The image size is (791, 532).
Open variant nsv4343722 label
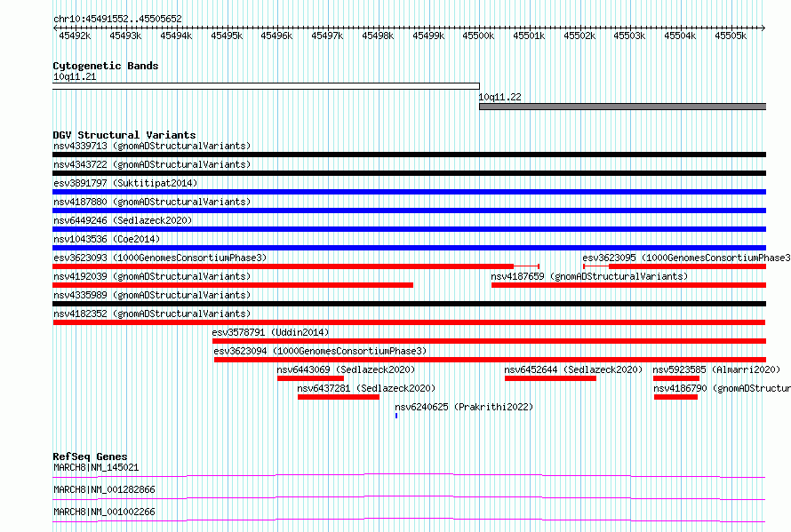point(152,164)
